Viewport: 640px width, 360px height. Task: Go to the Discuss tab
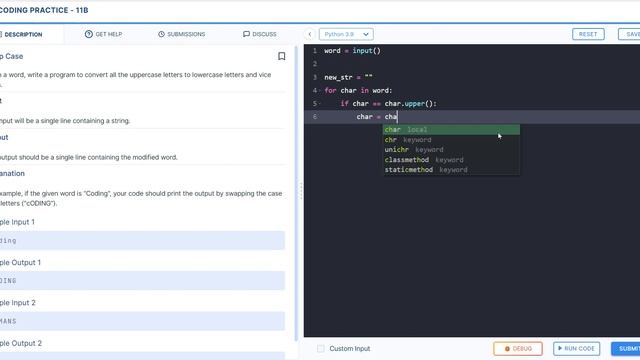click(x=260, y=34)
